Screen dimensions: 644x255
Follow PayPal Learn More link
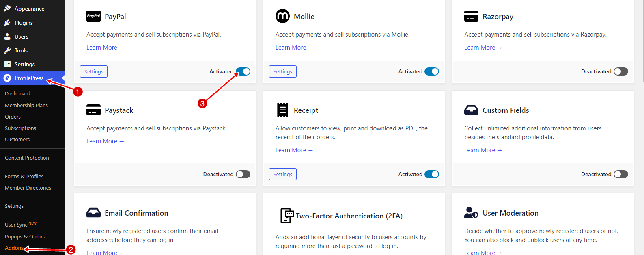click(x=102, y=48)
